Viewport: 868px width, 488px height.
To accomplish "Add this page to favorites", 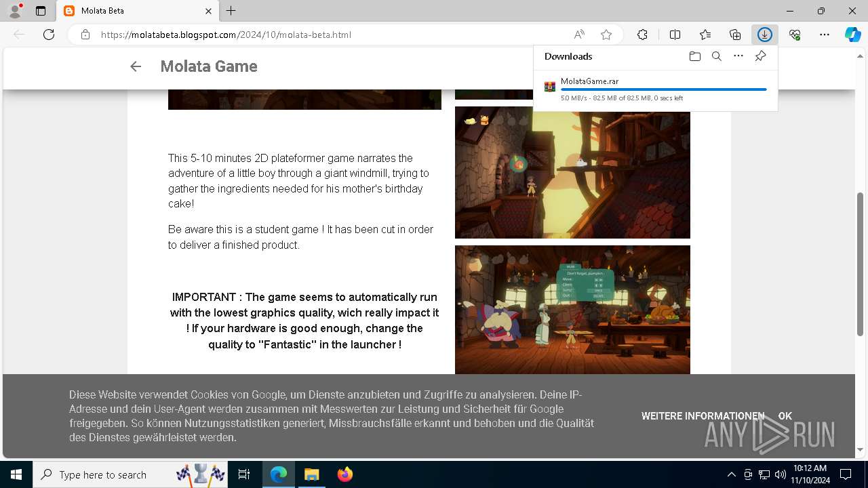I will point(606,35).
